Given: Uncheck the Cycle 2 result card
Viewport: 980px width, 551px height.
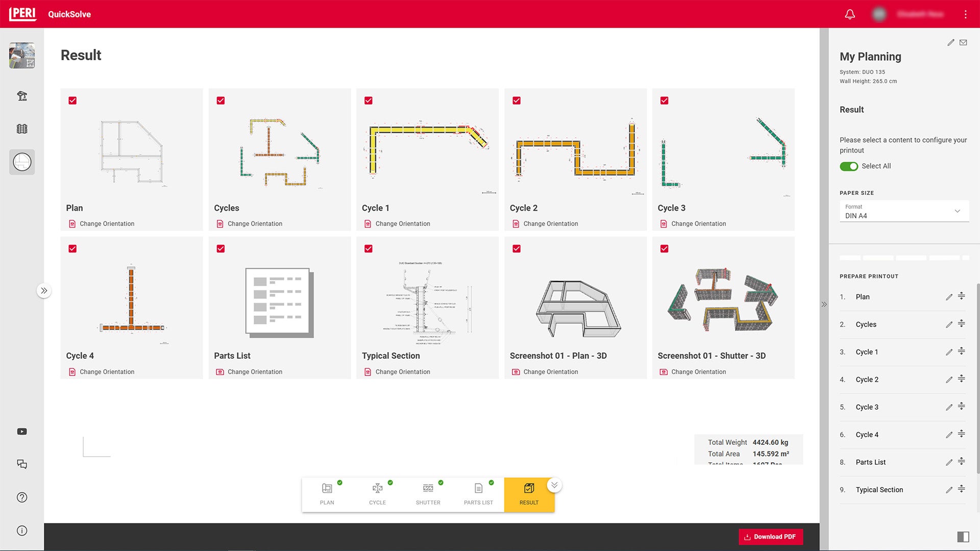Looking at the screenshot, I should 516,101.
